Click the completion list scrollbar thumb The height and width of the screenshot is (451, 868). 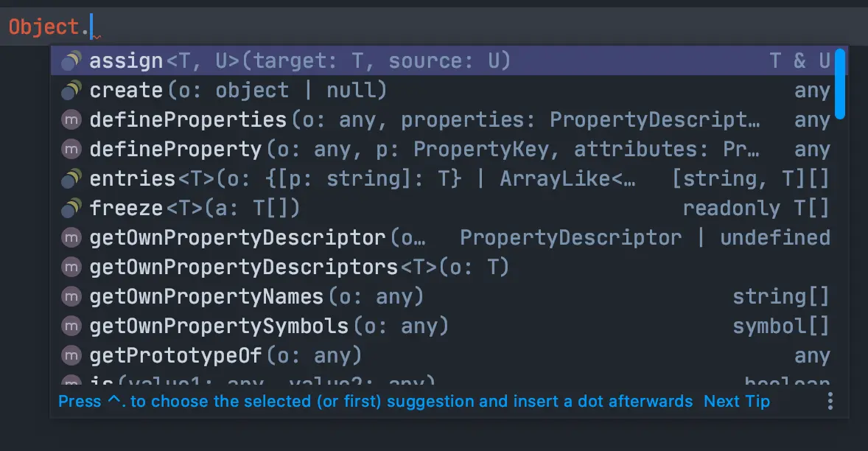pyautogui.click(x=840, y=83)
